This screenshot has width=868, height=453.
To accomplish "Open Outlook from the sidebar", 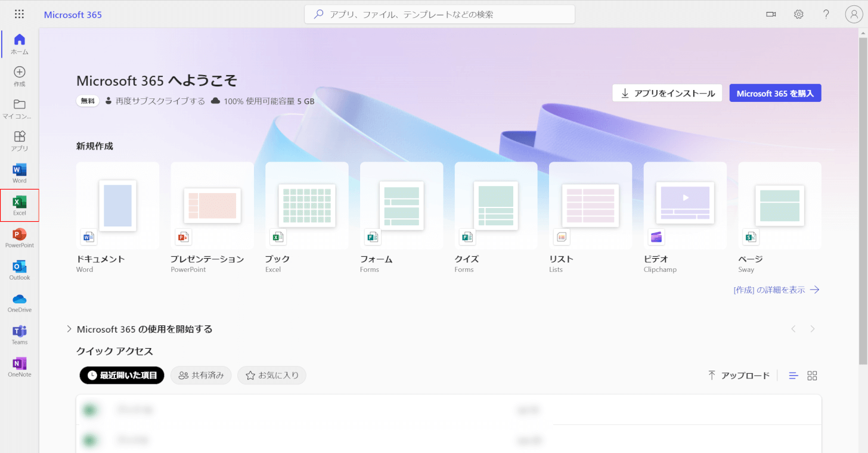I will coord(20,269).
